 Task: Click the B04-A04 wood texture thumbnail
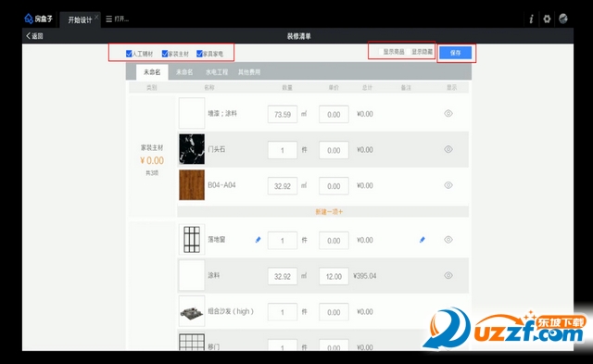click(x=192, y=185)
